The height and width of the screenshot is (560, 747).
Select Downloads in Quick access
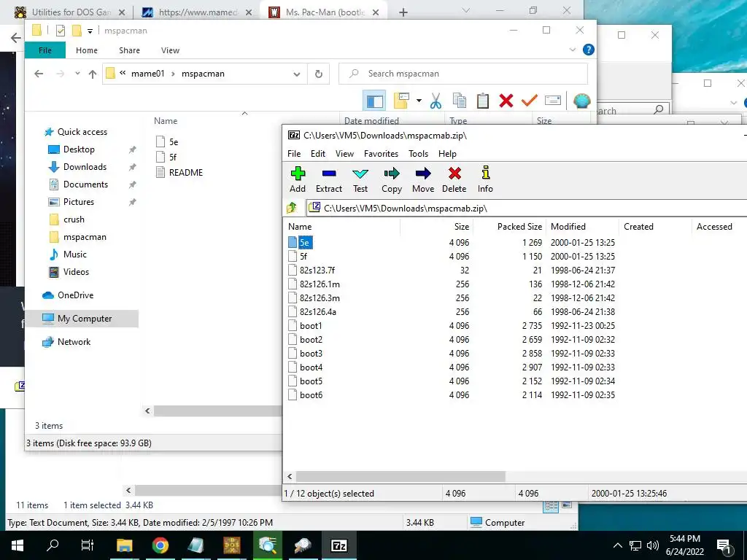[x=85, y=167]
